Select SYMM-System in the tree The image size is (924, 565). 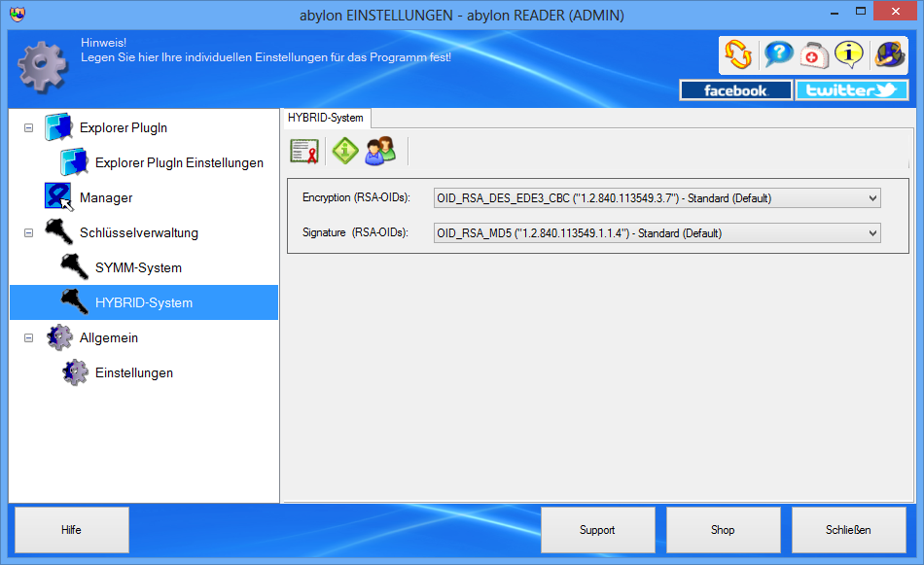(x=138, y=268)
